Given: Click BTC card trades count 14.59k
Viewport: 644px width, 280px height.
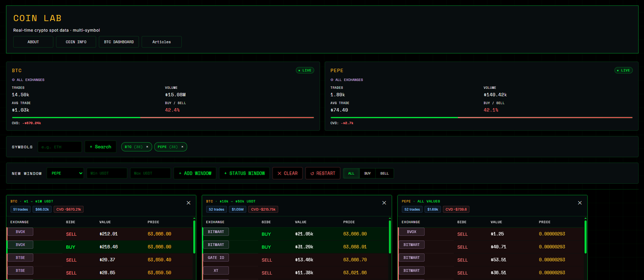Looking at the screenshot, I should pyautogui.click(x=20, y=95).
